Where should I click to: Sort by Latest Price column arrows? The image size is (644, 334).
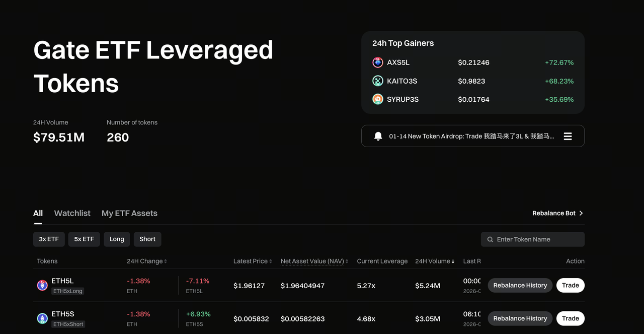pos(271,261)
